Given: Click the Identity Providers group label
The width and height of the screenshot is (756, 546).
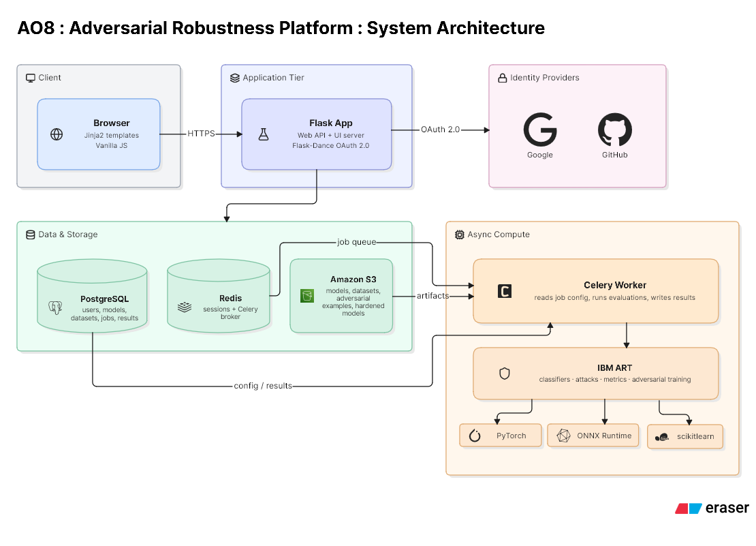Looking at the screenshot, I should [x=545, y=78].
